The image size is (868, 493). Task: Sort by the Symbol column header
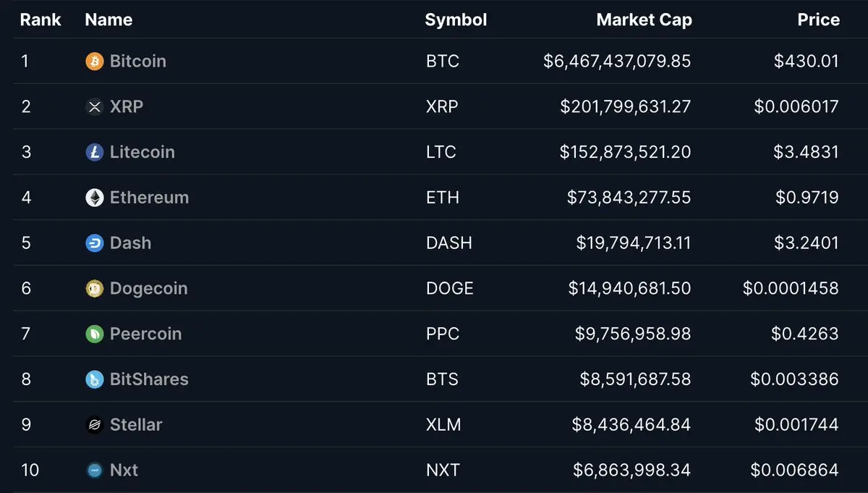pos(456,20)
